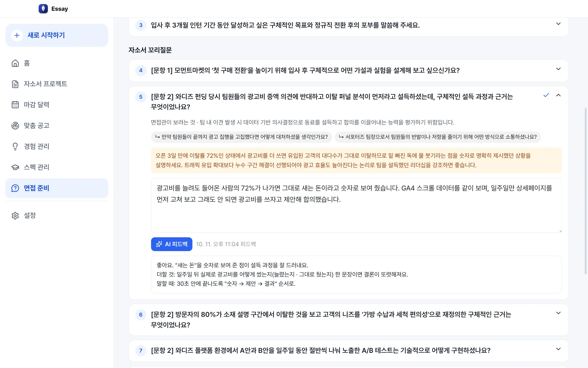Select follow-up chip 서포터즈 팀장으로서 팀원들의

click(438, 137)
